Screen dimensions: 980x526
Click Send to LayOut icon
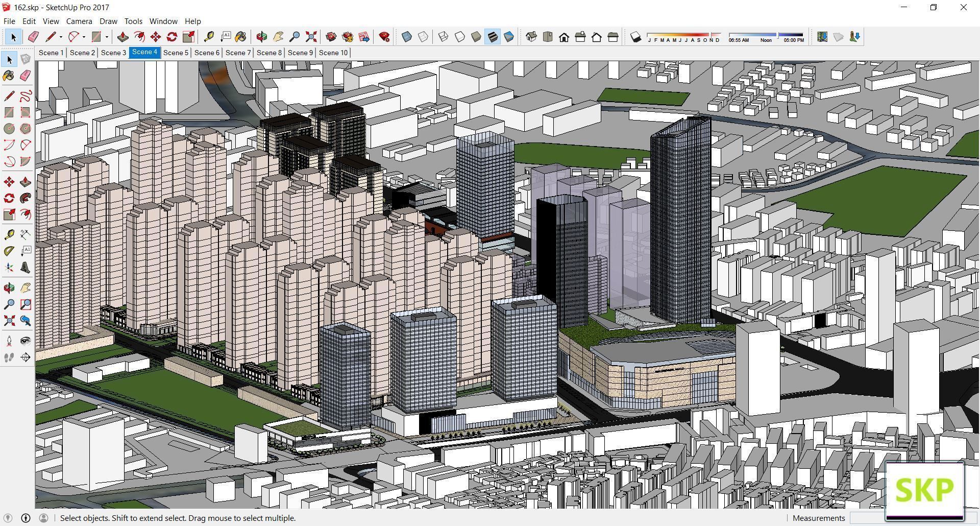(364, 37)
